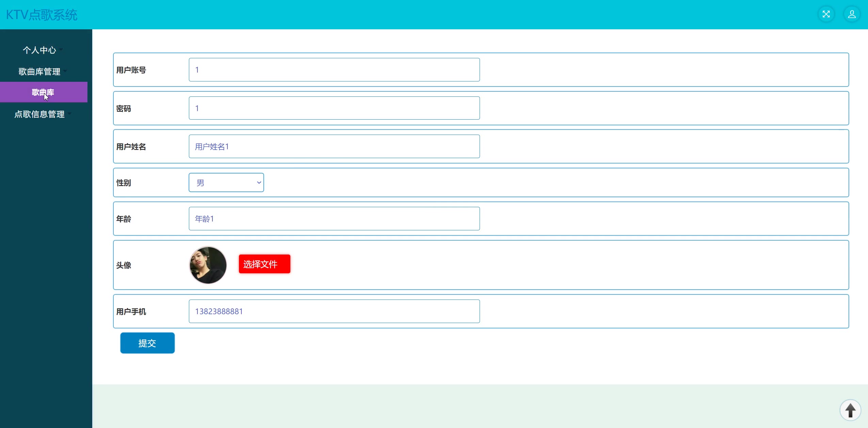Toggle fullscreen with the expand icon

pyautogui.click(x=826, y=14)
